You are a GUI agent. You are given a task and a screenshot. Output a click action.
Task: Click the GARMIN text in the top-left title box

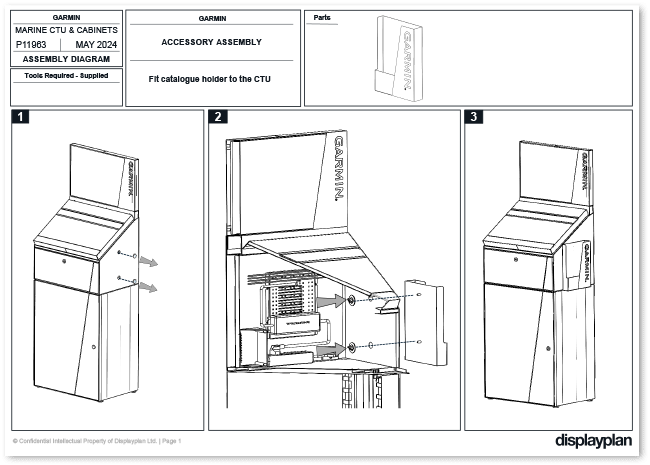[66, 17]
